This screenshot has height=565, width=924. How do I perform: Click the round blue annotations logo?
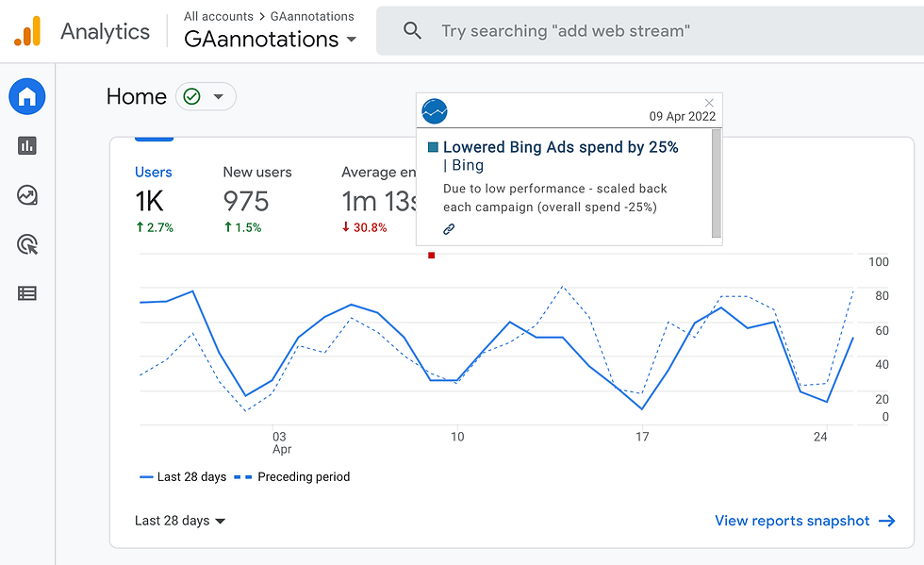(x=435, y=111)
